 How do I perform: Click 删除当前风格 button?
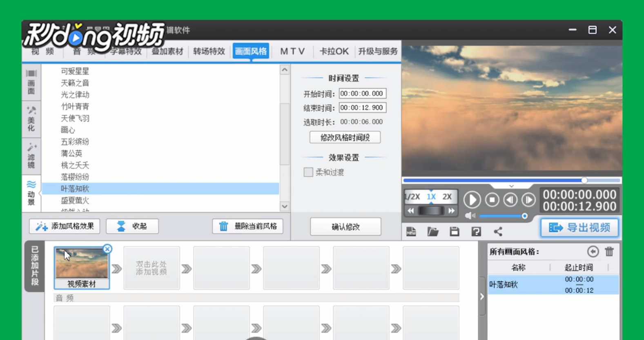coord(247,226)
